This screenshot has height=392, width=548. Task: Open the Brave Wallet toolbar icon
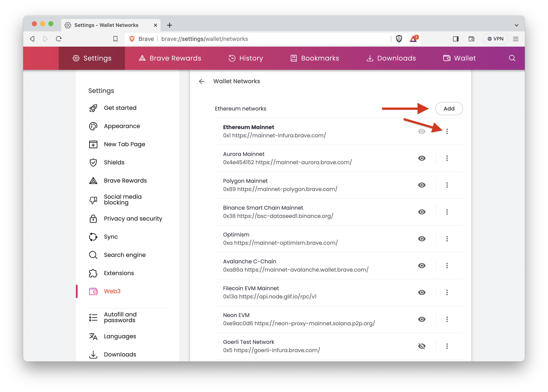point(471,39)
